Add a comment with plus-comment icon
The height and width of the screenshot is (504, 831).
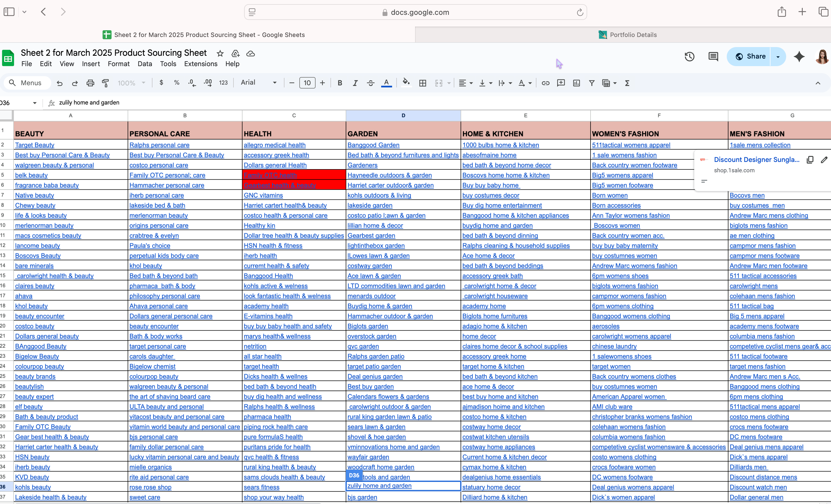pyautogui.click(x=561, y=83)
